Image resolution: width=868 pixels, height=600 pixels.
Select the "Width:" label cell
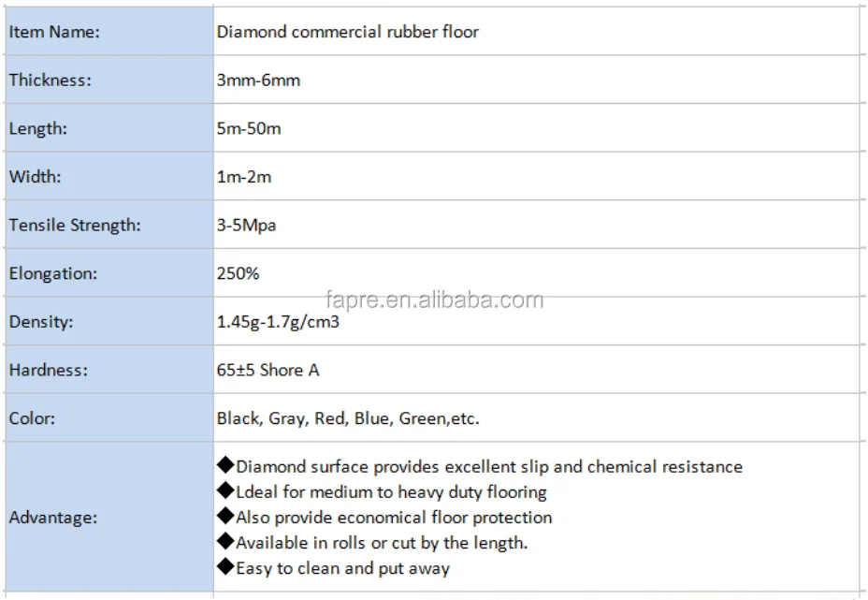coord(35,177)
